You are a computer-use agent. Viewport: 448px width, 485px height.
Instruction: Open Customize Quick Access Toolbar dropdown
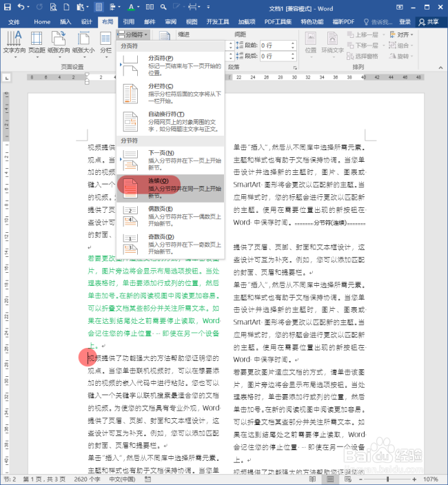coord(208,7)
